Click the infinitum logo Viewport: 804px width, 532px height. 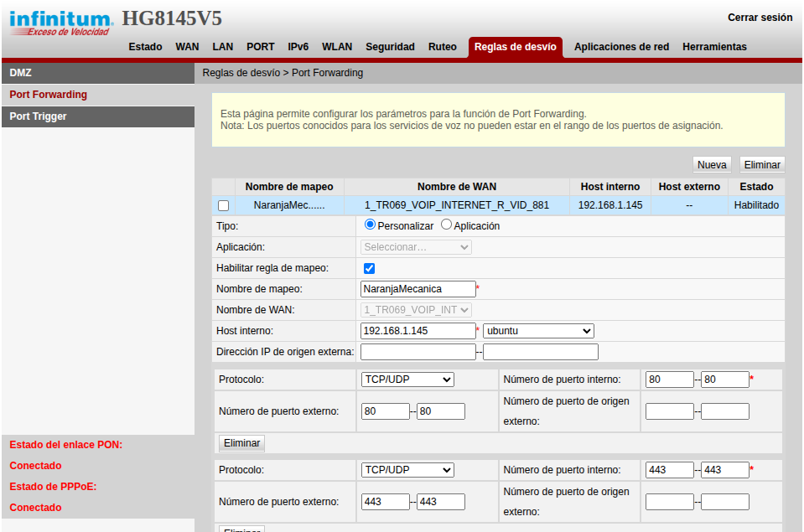[61, 23]
